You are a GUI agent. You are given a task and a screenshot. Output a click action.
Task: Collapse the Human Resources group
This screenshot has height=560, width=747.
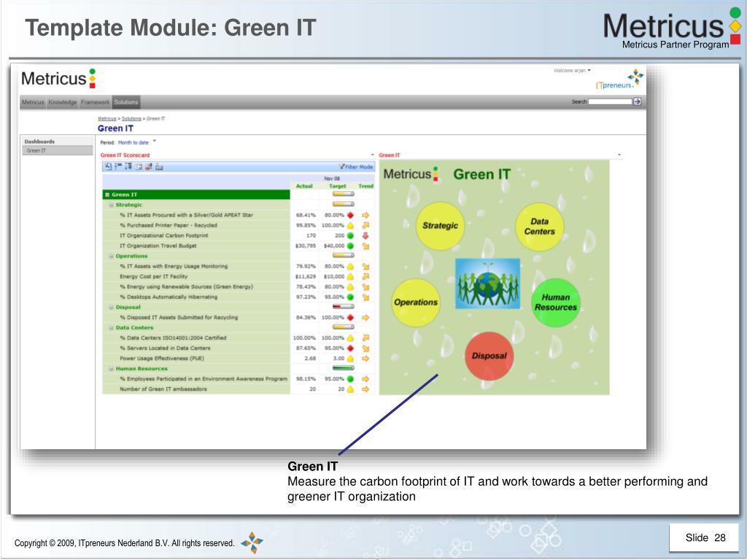click(111, 369)
